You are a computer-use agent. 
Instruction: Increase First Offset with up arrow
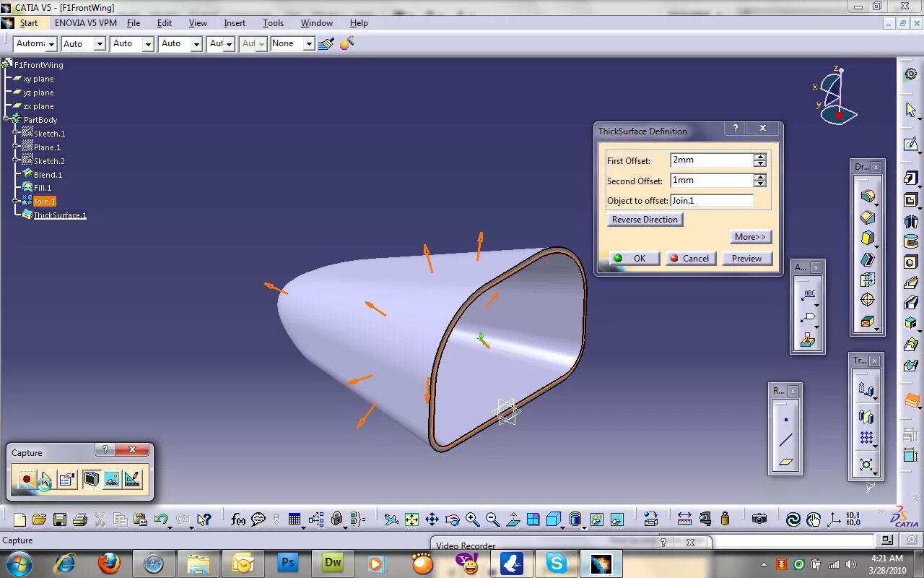(759, 157)
